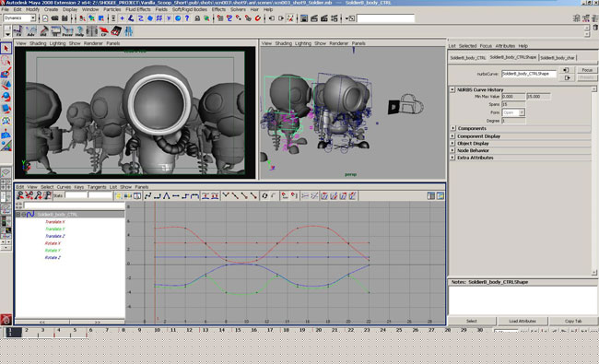Click the Load Attributes button

(523, 321)
